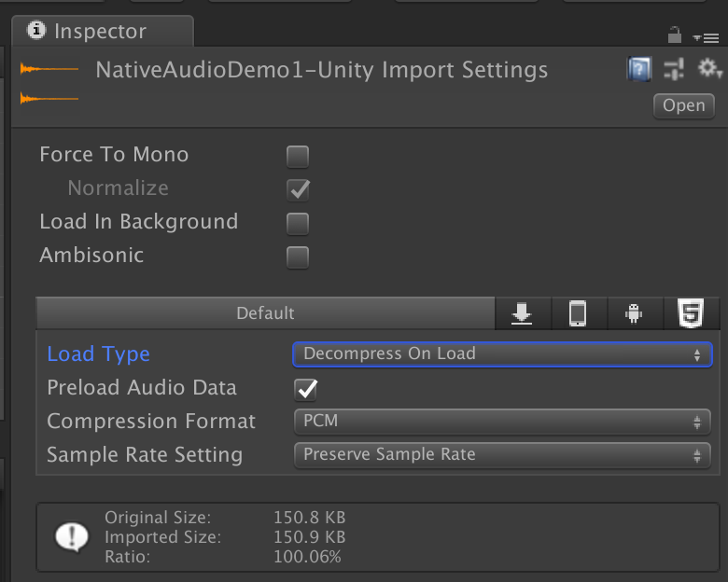Click the NativeAudioDemo1-Unity Import Settings title
The image size is (728, 582).
tap(322, 71)
